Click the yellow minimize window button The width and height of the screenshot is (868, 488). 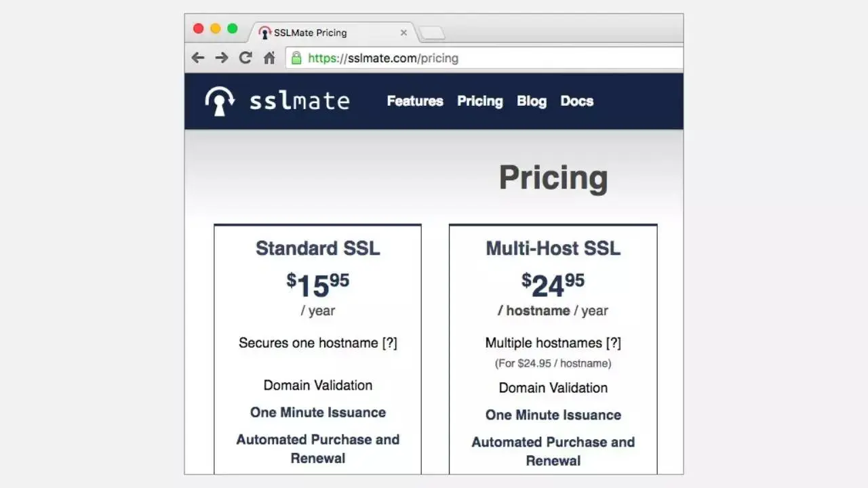click(x=216, y=28)
